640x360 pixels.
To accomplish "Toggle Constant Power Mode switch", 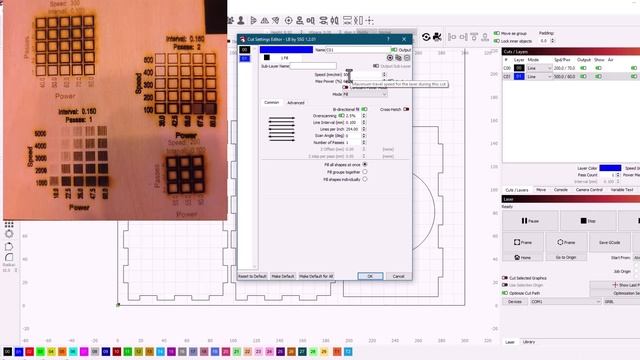I will click(x=345, y=87).
